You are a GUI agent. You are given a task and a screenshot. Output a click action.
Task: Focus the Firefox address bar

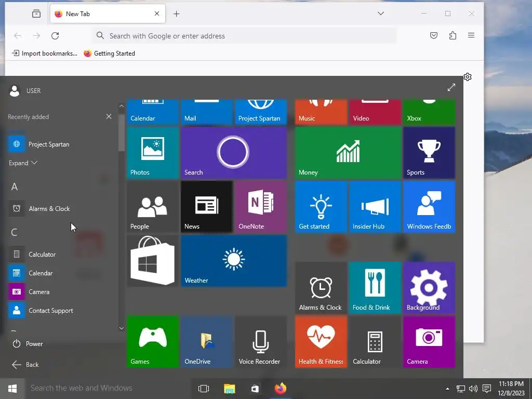coord(244,36)
